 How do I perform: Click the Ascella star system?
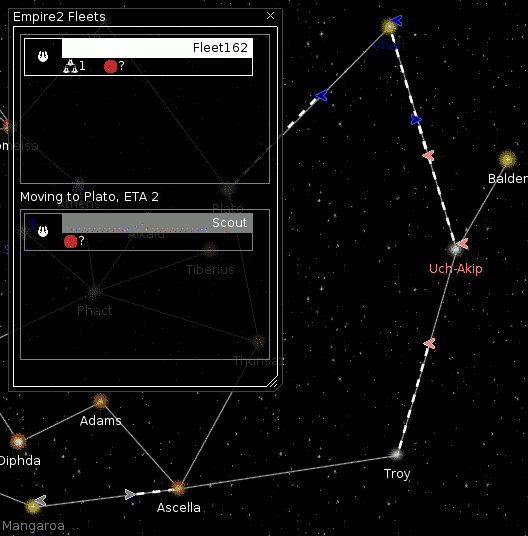[x=178, y=488]
